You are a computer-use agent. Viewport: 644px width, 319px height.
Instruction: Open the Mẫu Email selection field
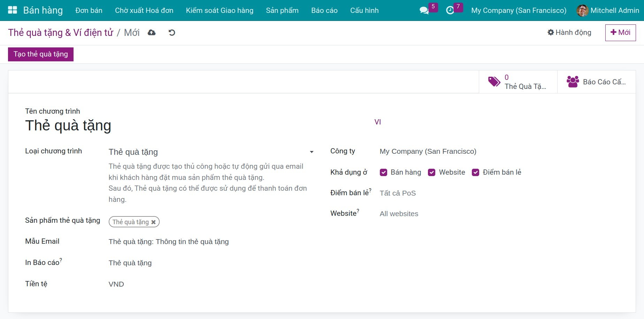[211, 242]
